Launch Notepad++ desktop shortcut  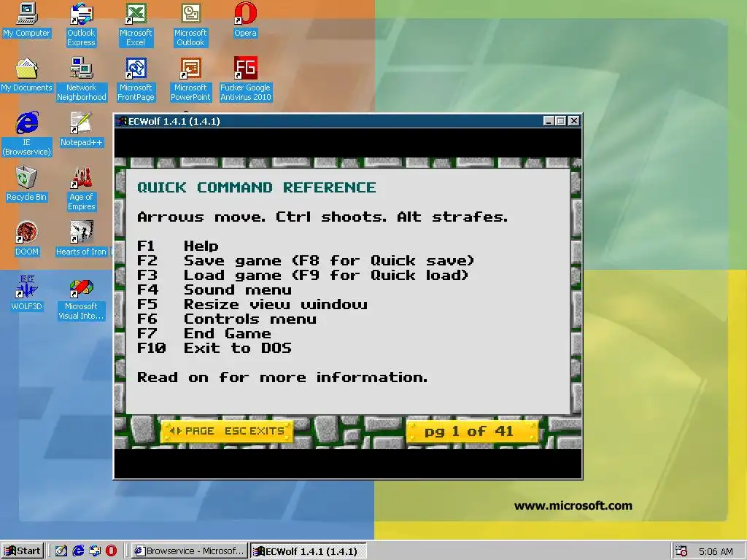(x=82, y=128)
